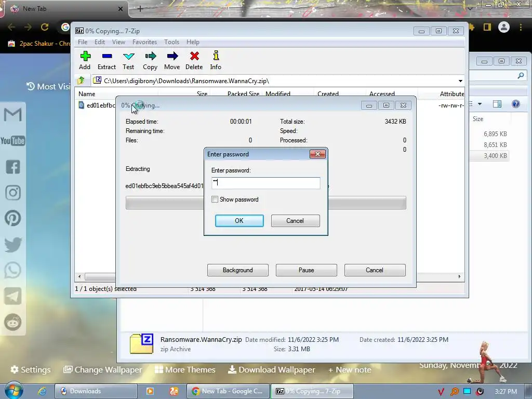
Task: Open Facebook shortcut in browser sidebar
Action: click(13, 167)
